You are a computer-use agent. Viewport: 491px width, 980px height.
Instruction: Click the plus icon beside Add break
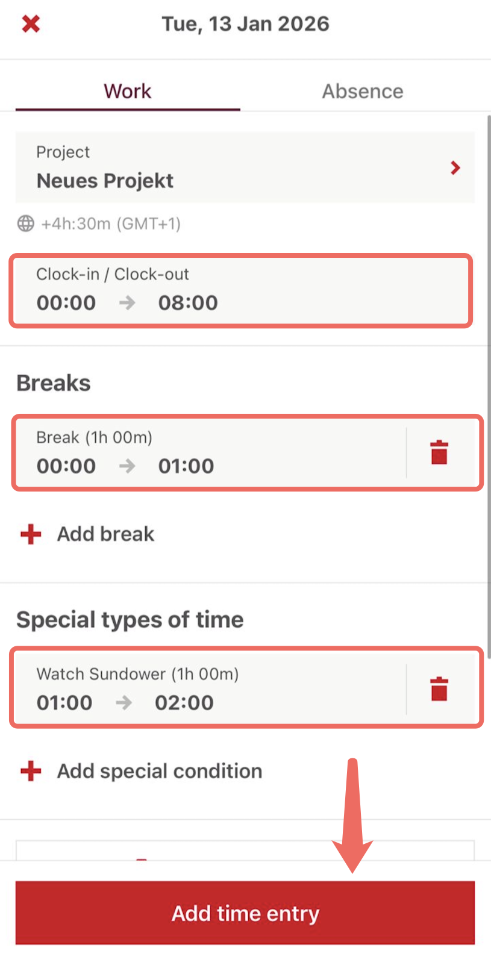point(31,534)
